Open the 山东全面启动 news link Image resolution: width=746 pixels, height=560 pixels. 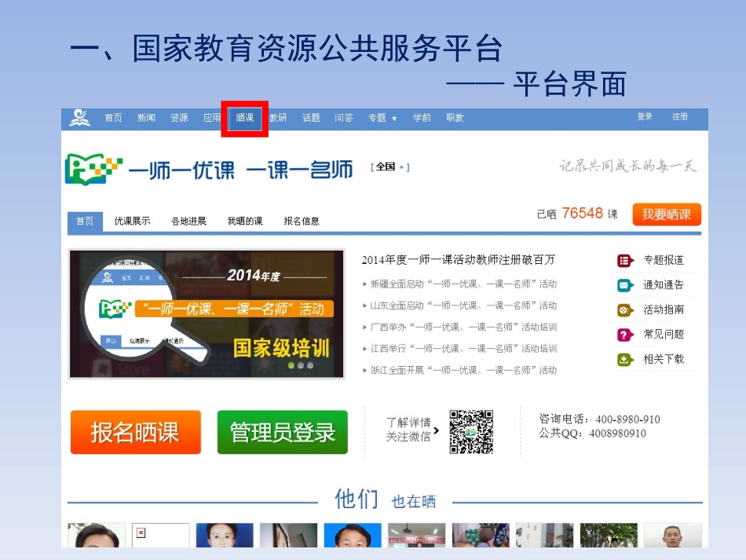(463, 306)
